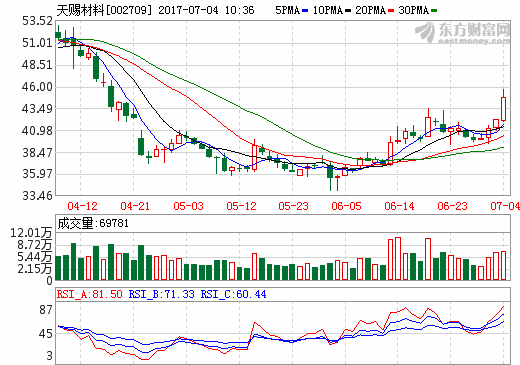Click the 53.52 price axis label
Screen dimensions: 520x365
pos(37,21)
